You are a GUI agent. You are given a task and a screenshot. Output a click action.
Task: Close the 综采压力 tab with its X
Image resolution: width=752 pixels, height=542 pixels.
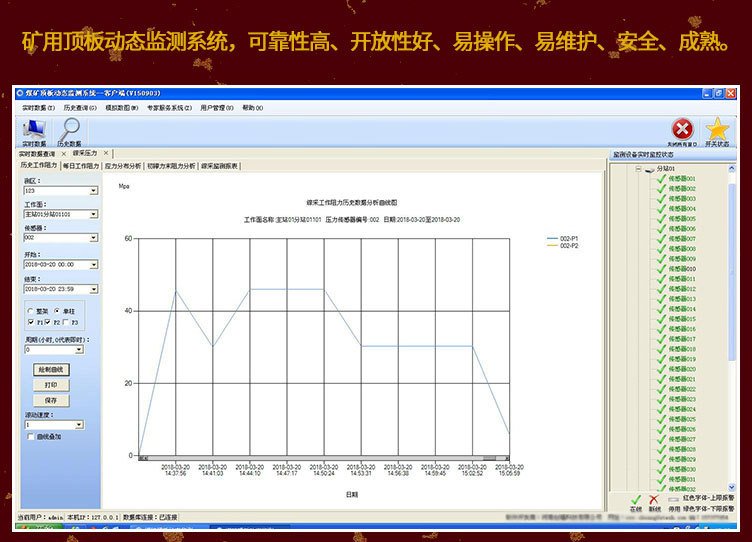106,153
